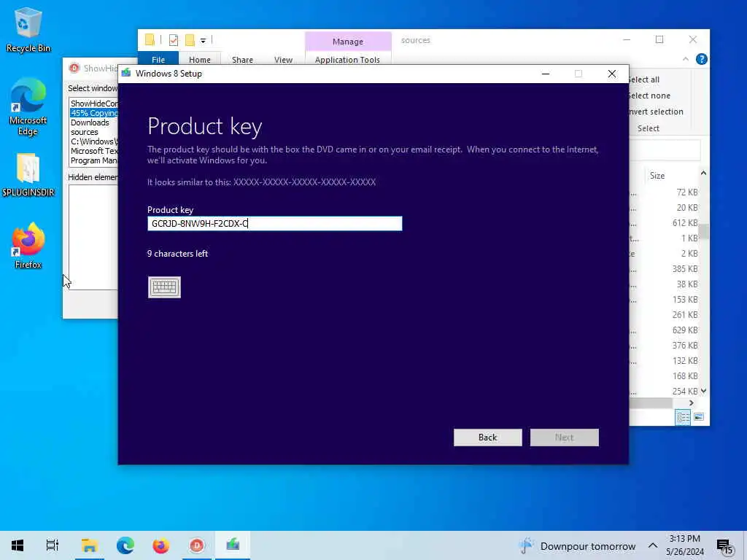Select the 72 KB file row
The width and height of the screenshot is (747, 560).
[x=665, y=192]
